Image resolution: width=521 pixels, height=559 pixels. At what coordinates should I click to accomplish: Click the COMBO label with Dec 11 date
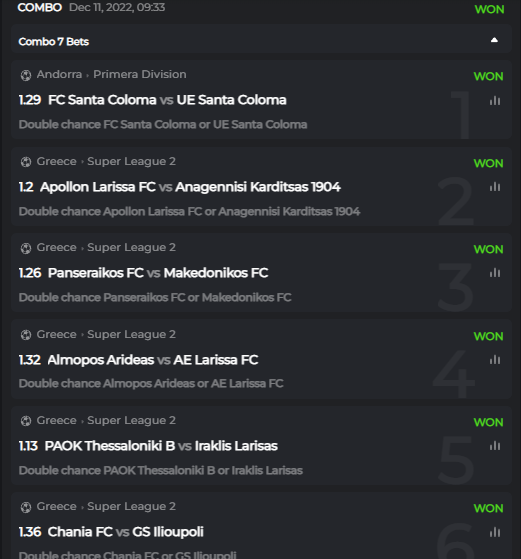tap(91, 7)
